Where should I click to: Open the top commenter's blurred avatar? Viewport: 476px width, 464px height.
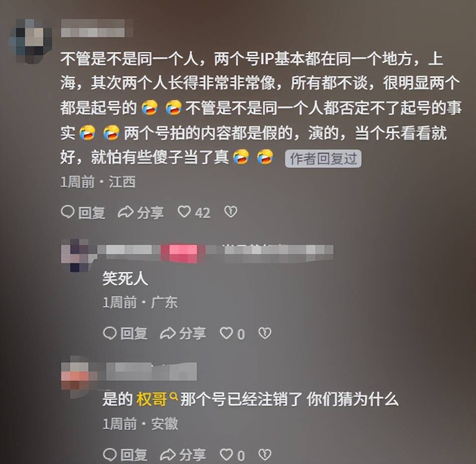(30, 40)
